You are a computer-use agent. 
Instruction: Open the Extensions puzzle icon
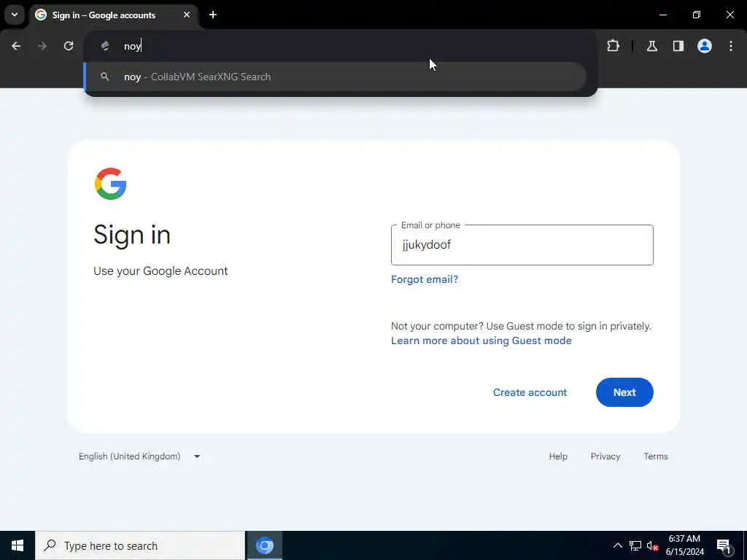click(613, 46)
